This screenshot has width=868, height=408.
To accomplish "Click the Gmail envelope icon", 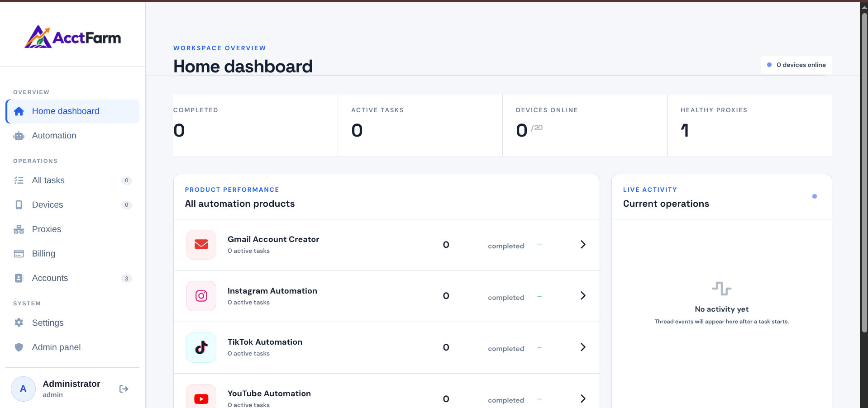I will 201,245.
